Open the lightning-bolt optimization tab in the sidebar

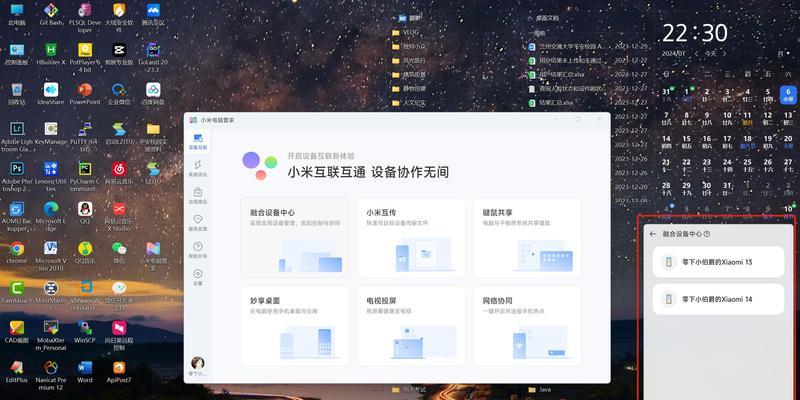point(198,168)
